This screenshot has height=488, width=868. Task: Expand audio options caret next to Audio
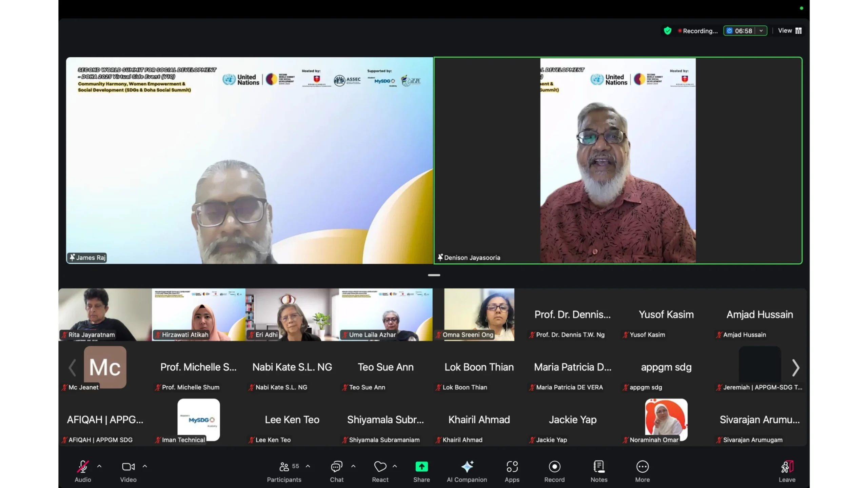99,466
